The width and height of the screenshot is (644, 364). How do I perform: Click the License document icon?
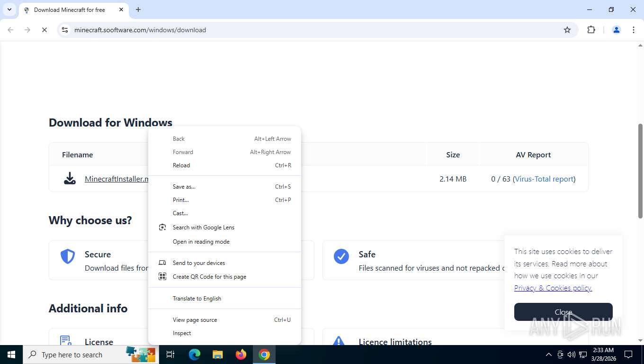[x=66, y=340]
